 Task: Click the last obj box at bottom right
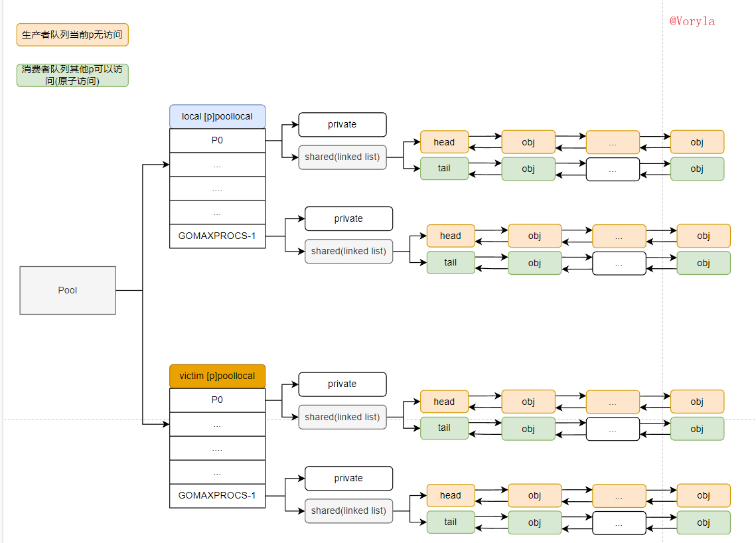coord(703,522)
